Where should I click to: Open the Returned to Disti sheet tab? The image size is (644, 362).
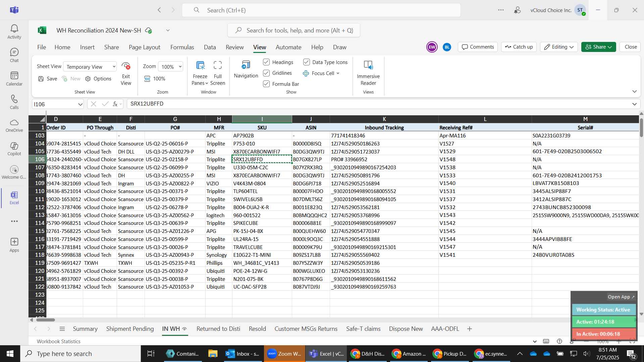click(218, 329)
